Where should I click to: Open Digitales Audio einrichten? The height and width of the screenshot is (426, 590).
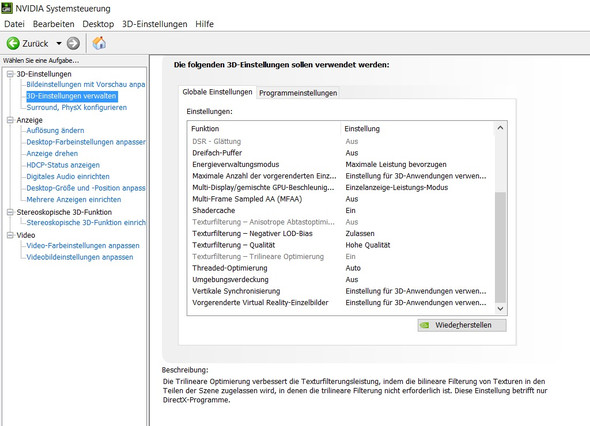click(x=68, y=176)
